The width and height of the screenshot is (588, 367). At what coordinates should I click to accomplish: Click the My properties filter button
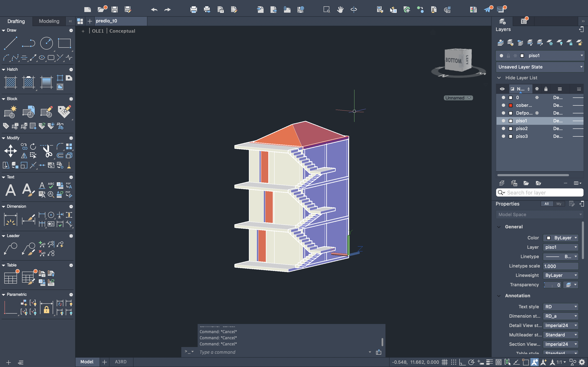[x=559, y=204]
